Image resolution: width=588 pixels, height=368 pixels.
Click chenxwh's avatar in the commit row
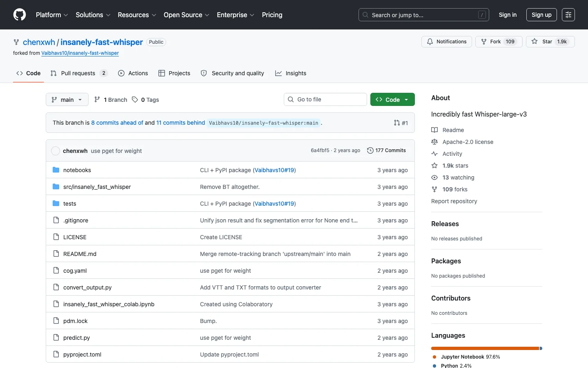56,151
